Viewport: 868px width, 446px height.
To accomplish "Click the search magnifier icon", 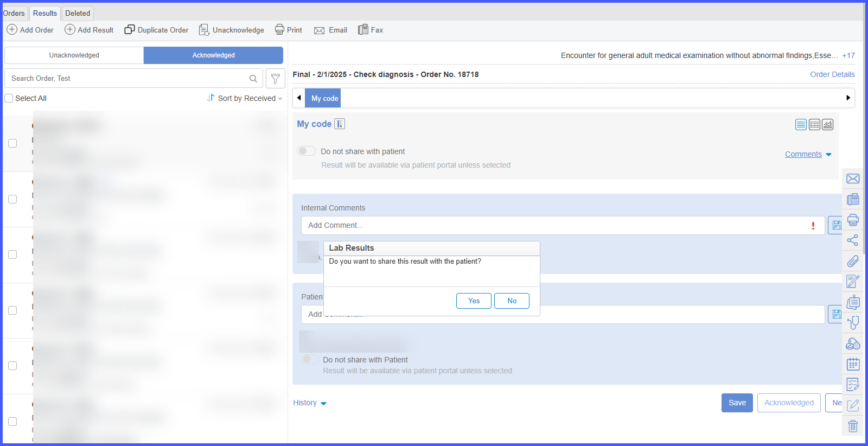I will pos(253,79).
